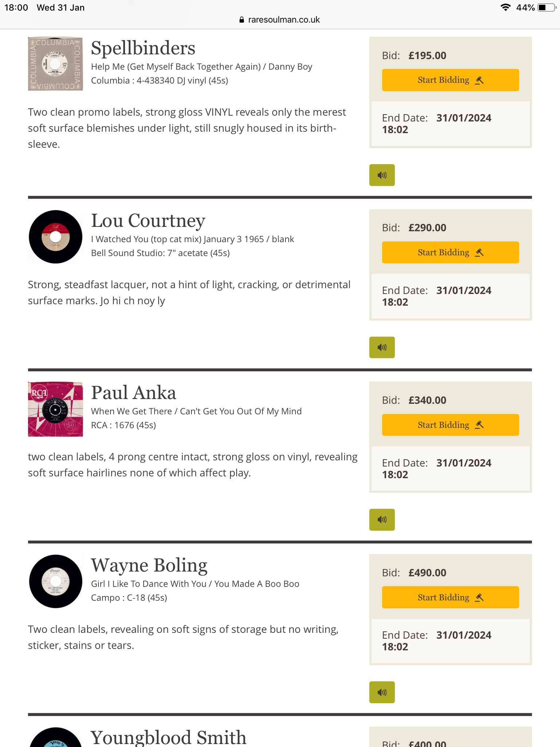This screenshot has height=747, width=560.
Task: Play the Paul Anka audio sample
Action: pos(382,520)
